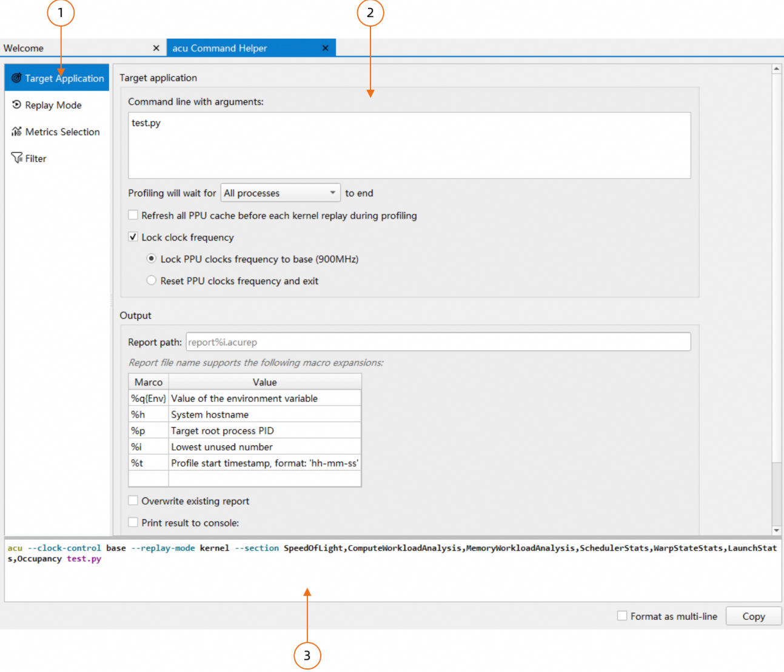The height and width of the screenshot is (672, 784).
Task: Open the All processes dropdown
Action: coord(280,193)
